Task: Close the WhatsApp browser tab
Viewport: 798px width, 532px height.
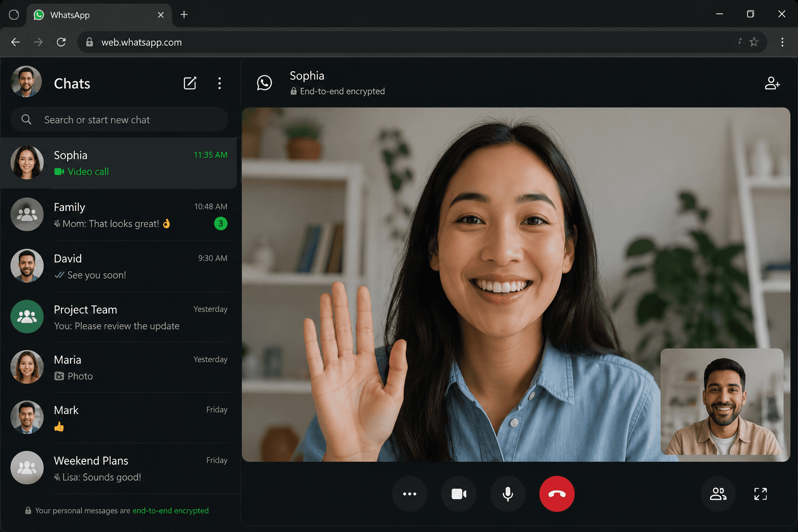Action: [161, 15]
